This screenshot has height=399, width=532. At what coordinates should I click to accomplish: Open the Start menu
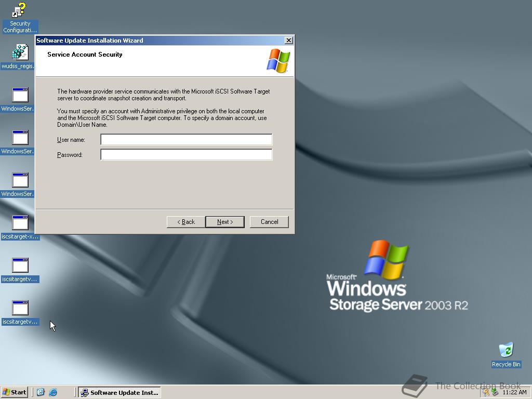pos(14,392)
